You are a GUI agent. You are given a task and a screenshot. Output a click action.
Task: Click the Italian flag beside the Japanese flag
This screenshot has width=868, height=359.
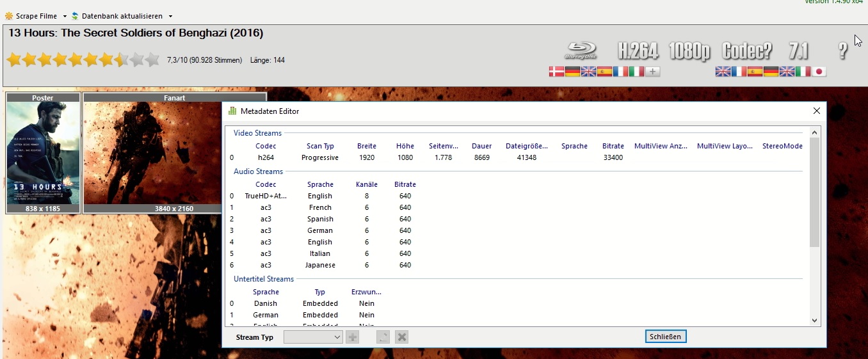803,72
